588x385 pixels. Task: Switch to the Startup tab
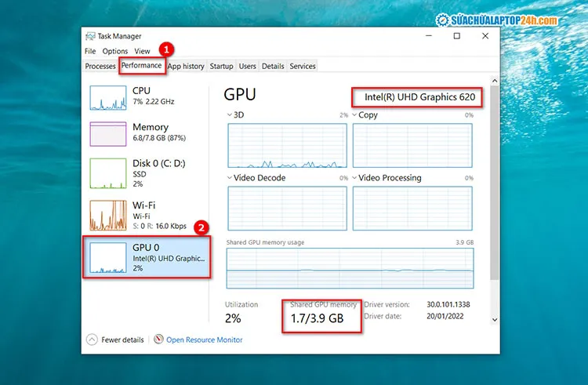click(221, 67)
